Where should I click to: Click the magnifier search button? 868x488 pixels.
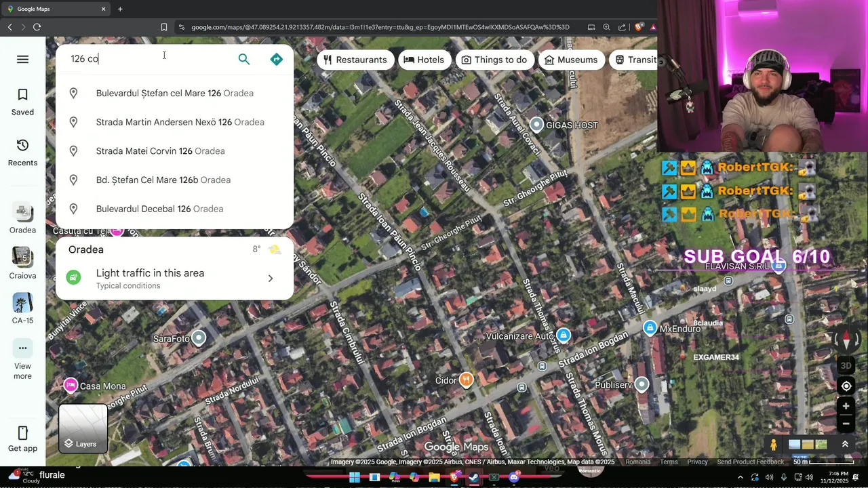pos(244,59)
